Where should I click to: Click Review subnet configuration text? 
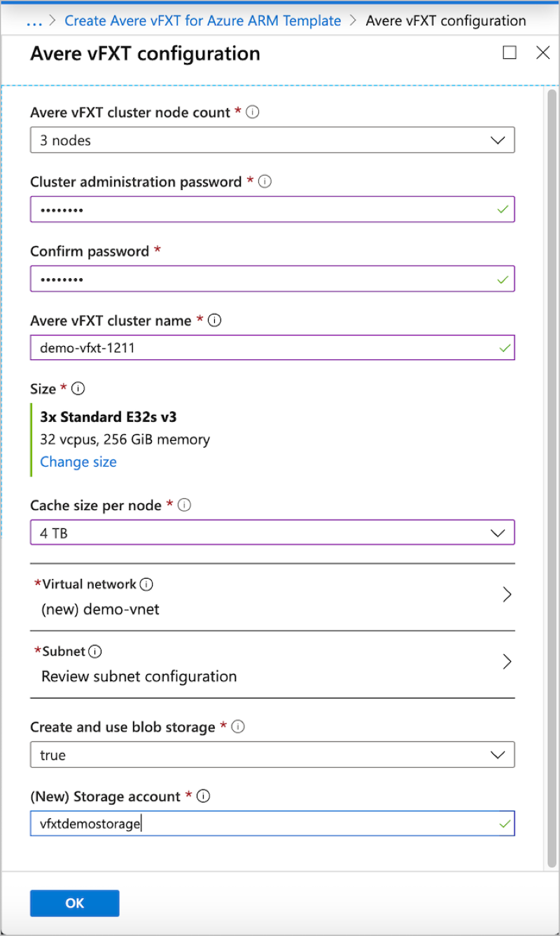click(139, 676)
